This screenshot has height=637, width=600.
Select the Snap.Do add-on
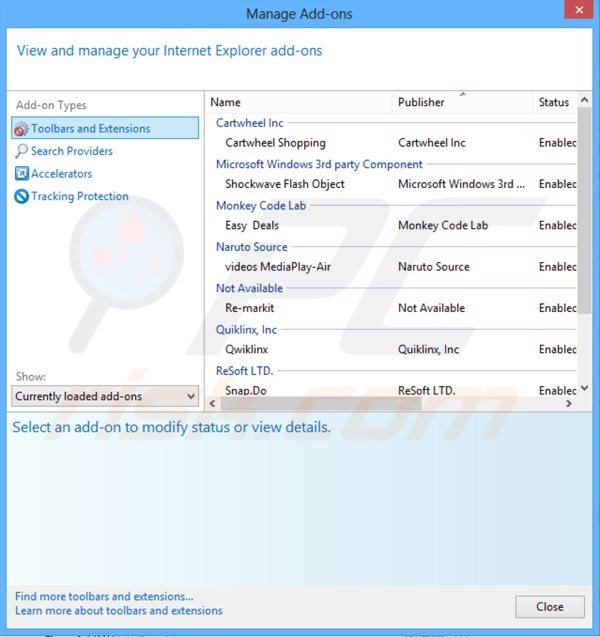(246, 390)
